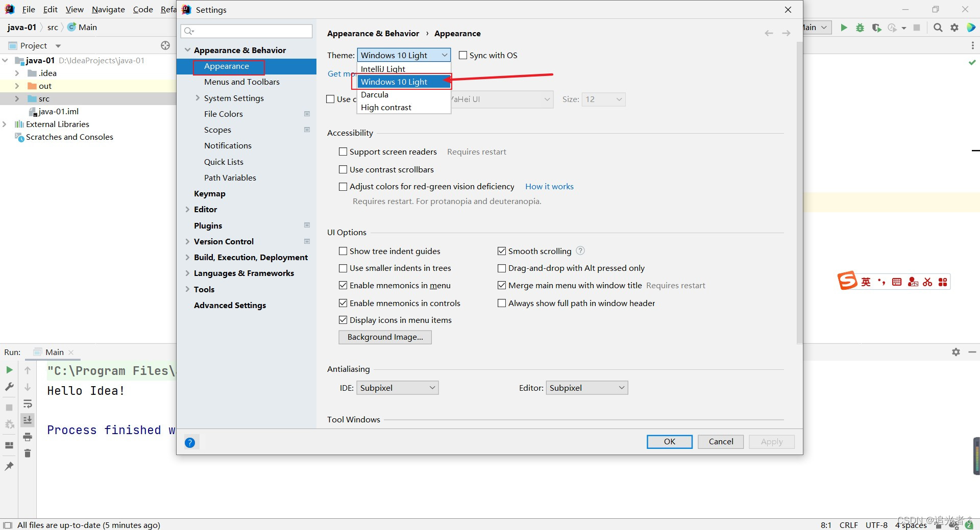Toggle Use smaller indents in trees
The height and width of the screenshot is (530, 980).
pyautogui.click(x=343, y=268)
